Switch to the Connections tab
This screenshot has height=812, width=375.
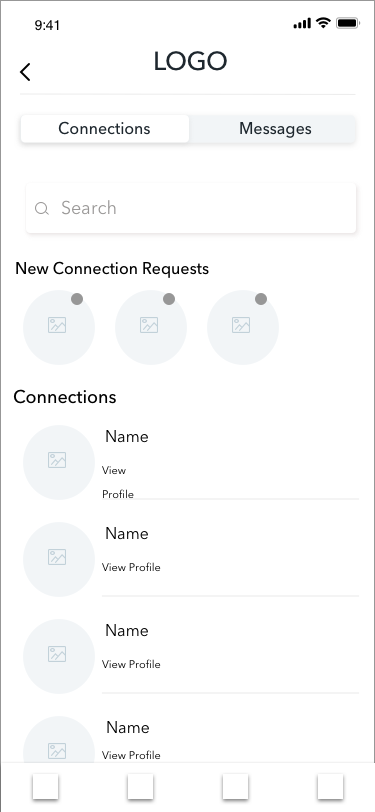coord(105,128)
